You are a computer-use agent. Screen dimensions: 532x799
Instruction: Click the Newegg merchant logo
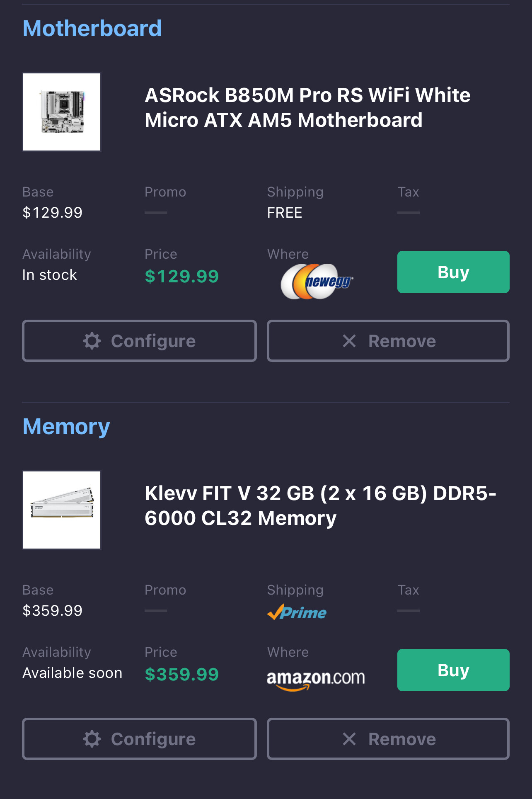click(317, 282)
